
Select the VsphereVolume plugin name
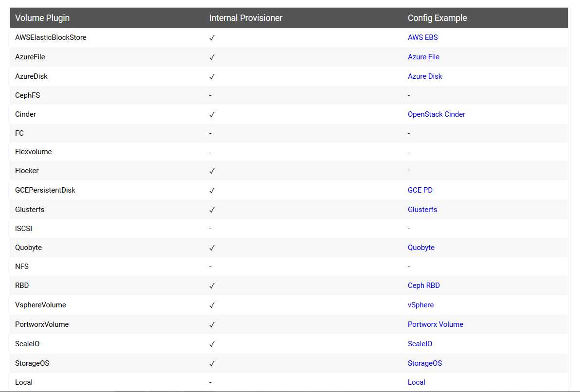pyautogui.click(x=40, y=305)
